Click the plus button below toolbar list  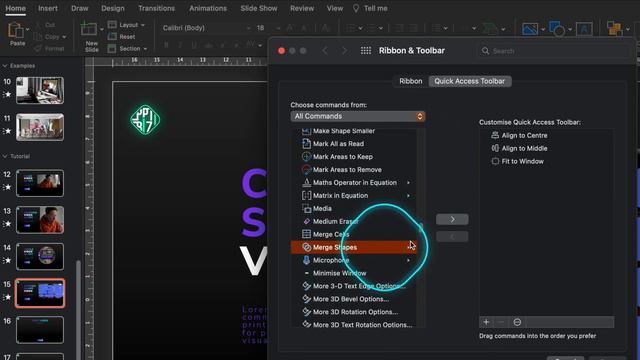(x=486, y=322)
